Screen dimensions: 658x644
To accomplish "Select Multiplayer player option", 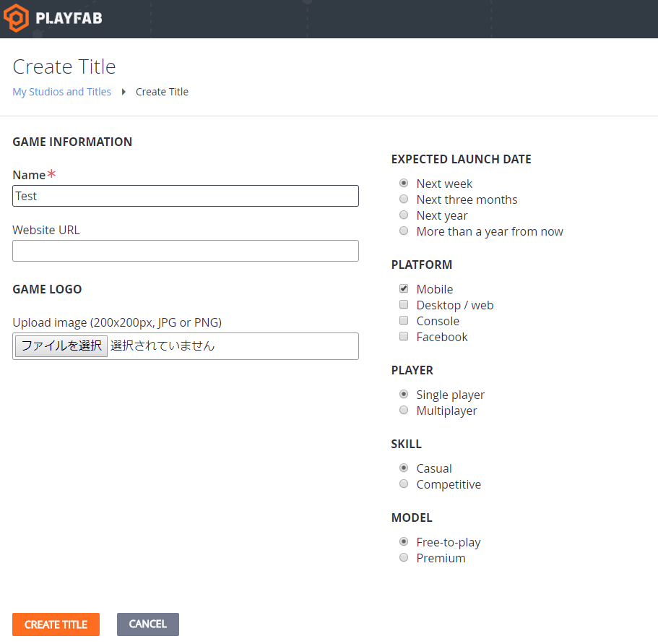I will (404, 410).
